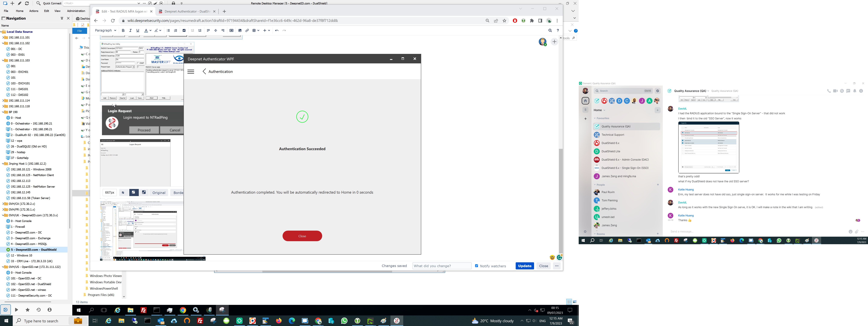Toggle the CHAP checkbox in NTRadPing
Screen dimensions: 868x326
138,63
